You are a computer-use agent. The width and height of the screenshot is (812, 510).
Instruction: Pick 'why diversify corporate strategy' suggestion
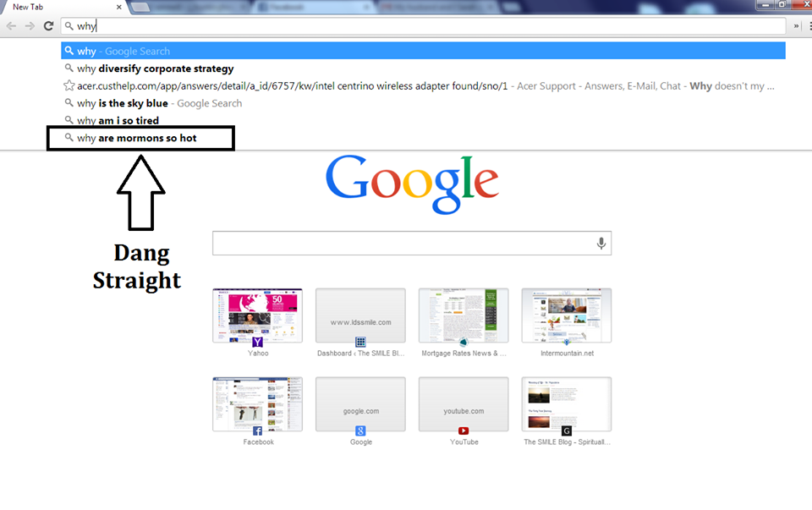[x=423, y=69]
